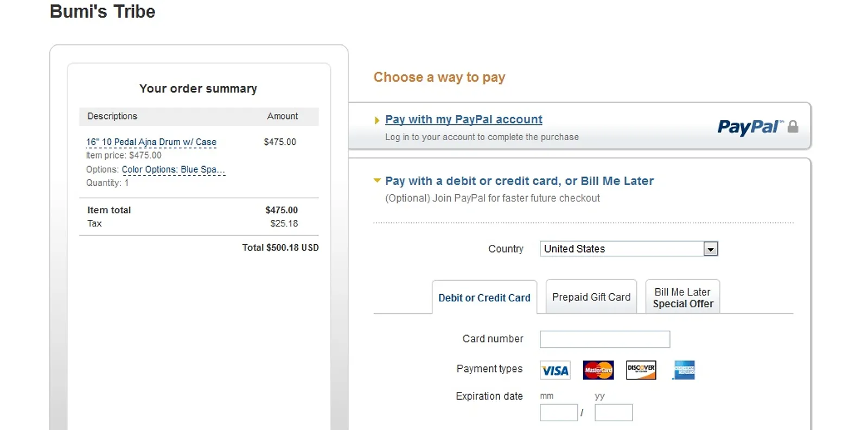This screenshot has width=868, height=430.
Task: Expand the PayPal account arrow
Action: click(x=377, y=121)
